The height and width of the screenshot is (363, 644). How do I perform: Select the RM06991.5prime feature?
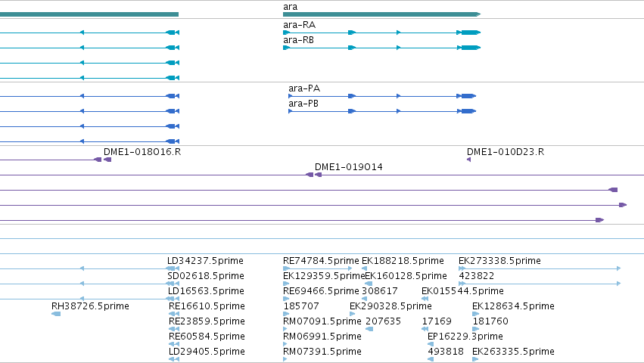click(x=322, y=337)
